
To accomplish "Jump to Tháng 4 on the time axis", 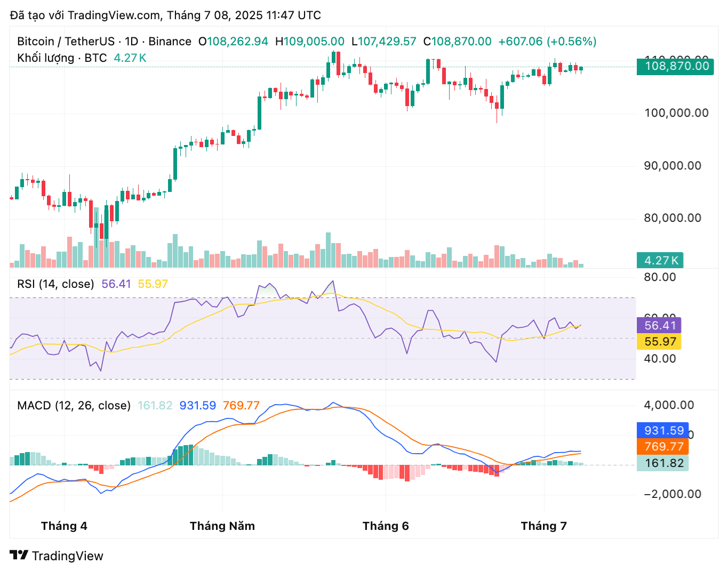I will [x=64, y=526].
